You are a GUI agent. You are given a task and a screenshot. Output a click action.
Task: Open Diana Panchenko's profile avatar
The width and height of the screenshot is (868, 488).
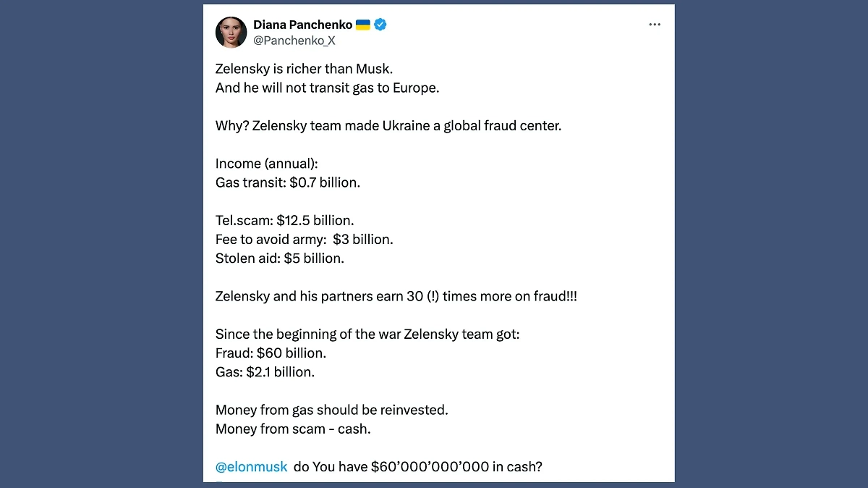pyautogui.click(x=231, y=32)
